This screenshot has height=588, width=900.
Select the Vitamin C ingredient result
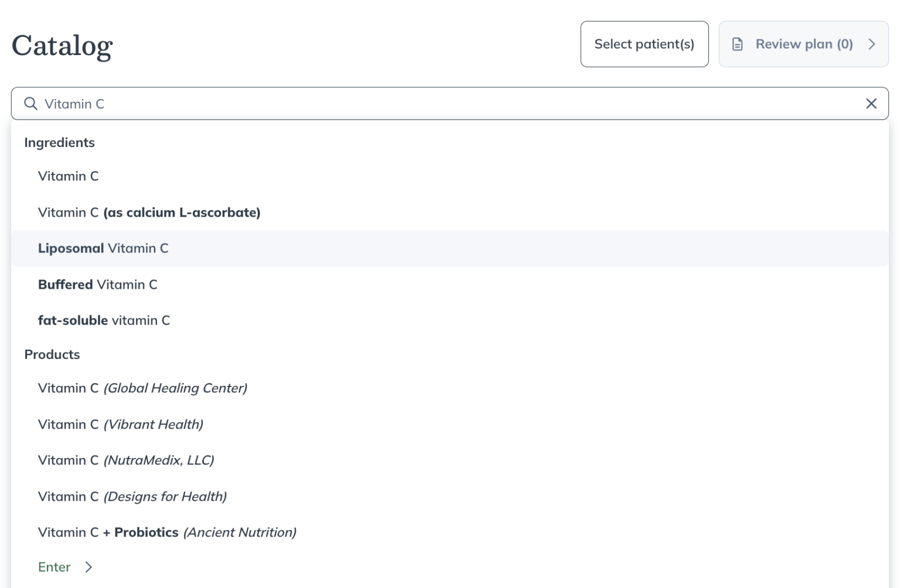68,176
